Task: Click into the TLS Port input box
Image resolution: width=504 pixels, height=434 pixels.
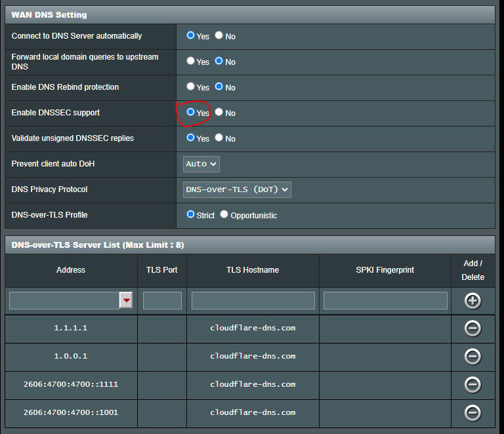Action: point(162,300)
